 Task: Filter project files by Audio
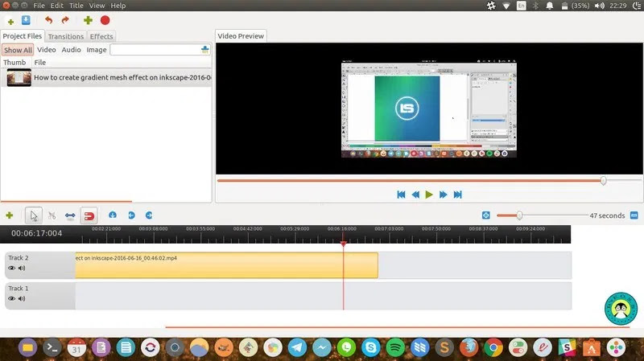tap(71, 50)
